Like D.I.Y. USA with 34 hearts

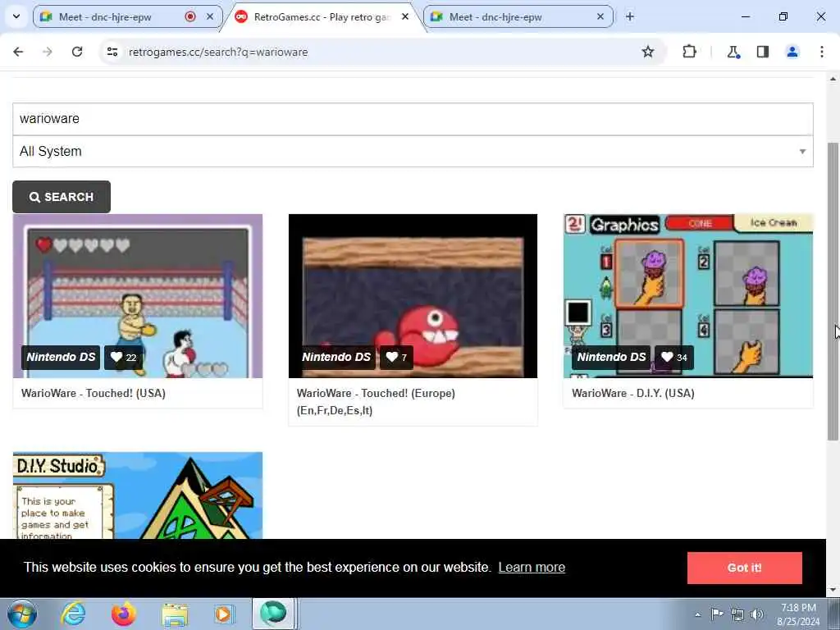click(x=674, y=358)
